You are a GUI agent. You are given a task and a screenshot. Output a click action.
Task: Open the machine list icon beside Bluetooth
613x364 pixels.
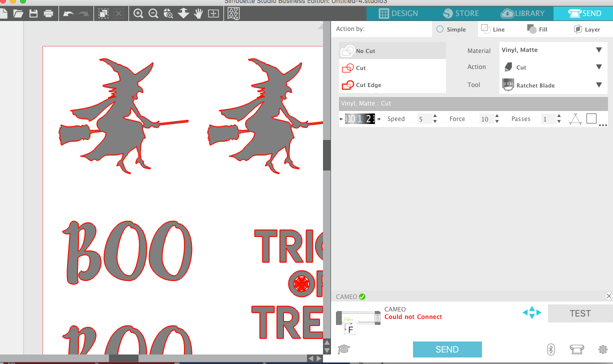click(x=577, y=349)
